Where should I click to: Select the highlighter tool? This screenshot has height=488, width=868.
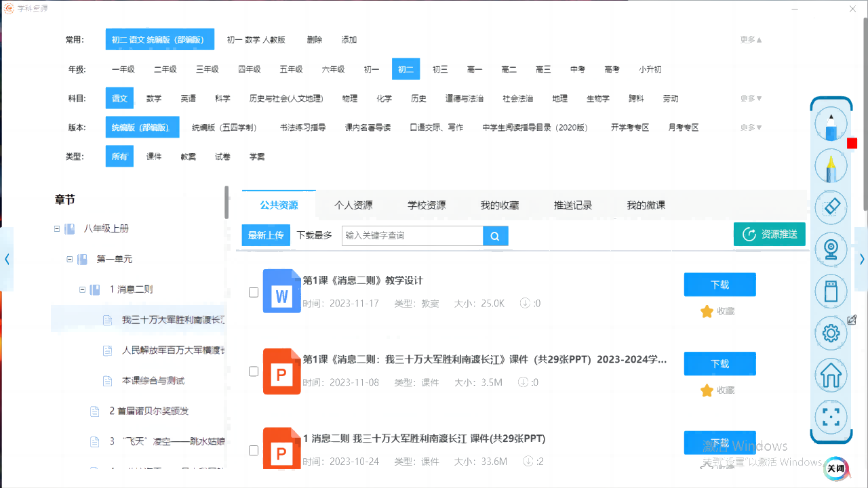tap(831, 165)
